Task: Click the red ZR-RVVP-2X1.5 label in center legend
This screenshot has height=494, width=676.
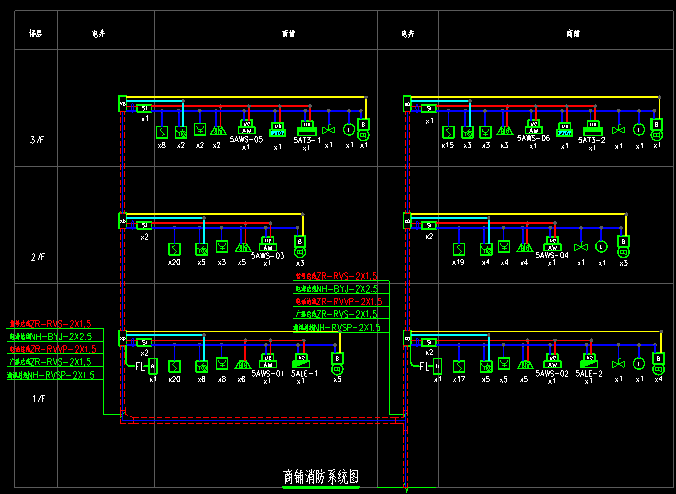Action: (339, 301)
